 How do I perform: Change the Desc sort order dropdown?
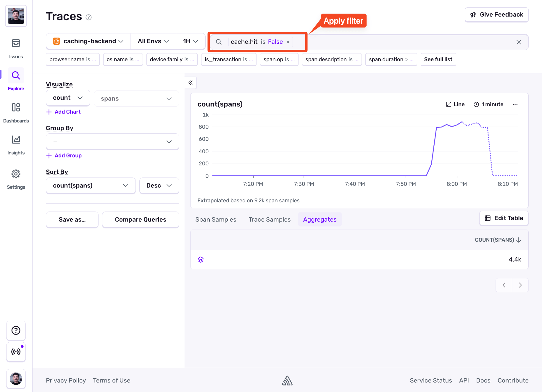(x=159, y=185)
